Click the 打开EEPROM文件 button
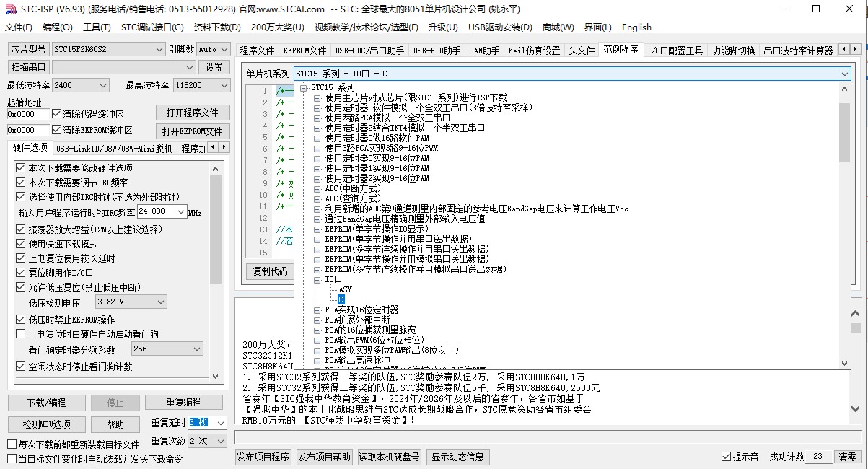The image size is (868, 469). [193, 131]
